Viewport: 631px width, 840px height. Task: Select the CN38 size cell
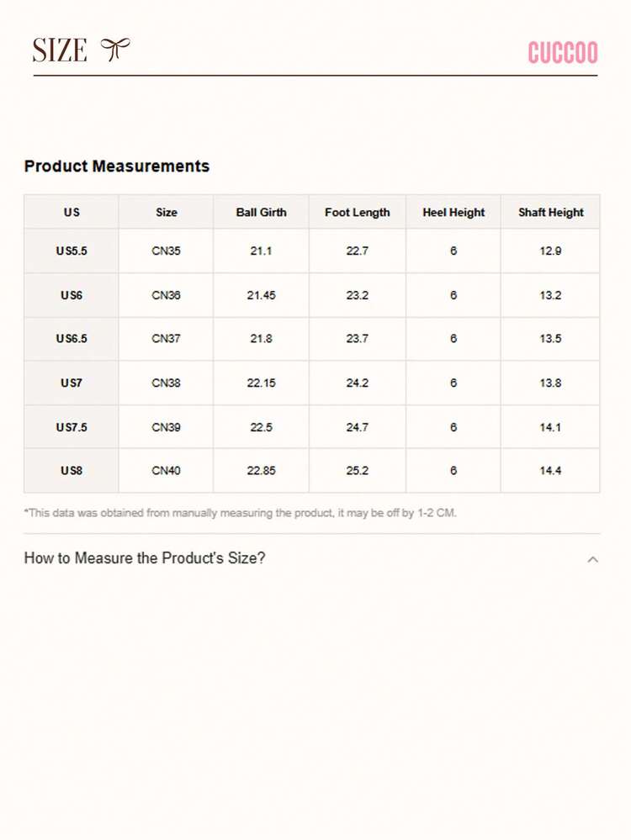click(165, 383)
